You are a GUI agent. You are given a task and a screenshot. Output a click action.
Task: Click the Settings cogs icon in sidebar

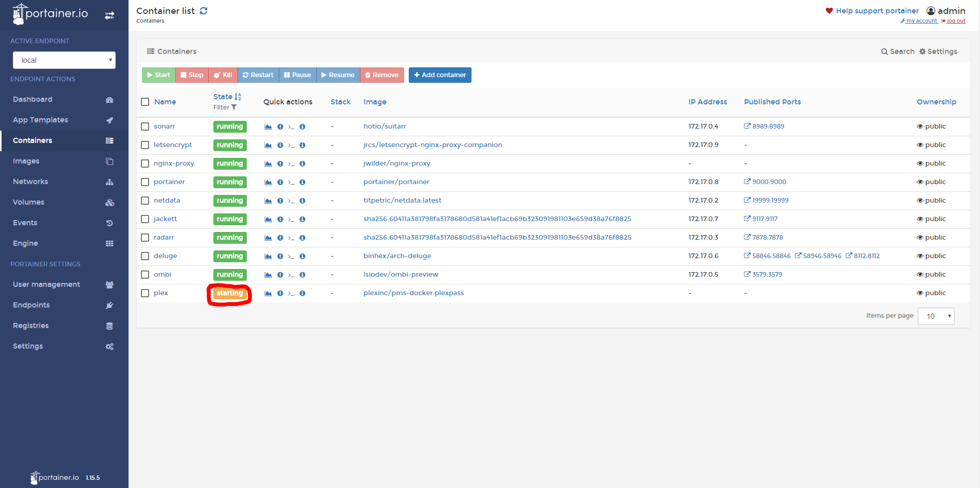tap(110, 347)
